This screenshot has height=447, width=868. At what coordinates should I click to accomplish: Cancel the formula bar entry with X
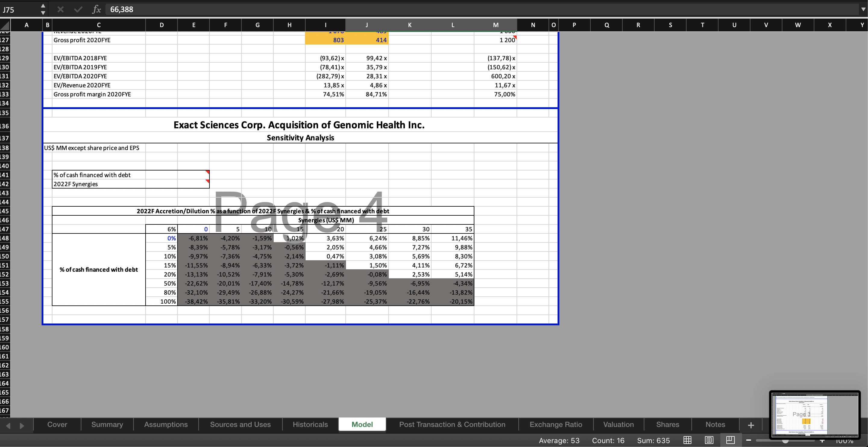(x=61, y=9)
